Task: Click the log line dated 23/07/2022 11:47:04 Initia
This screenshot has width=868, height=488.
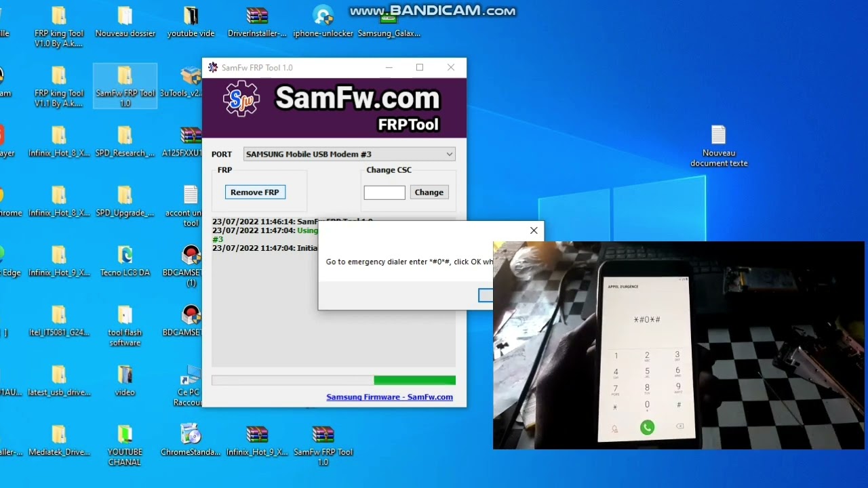Action: click(264, 248)
